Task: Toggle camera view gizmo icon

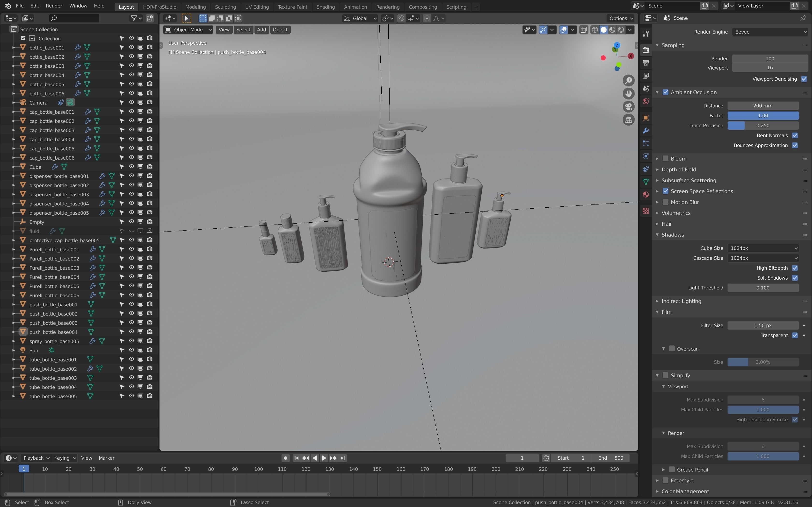Action: pos(629,107)
